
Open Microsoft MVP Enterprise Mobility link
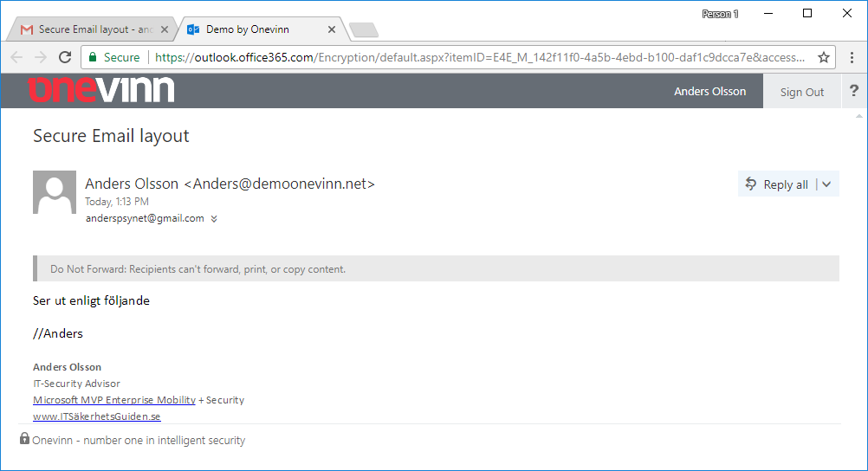point(113,400)
